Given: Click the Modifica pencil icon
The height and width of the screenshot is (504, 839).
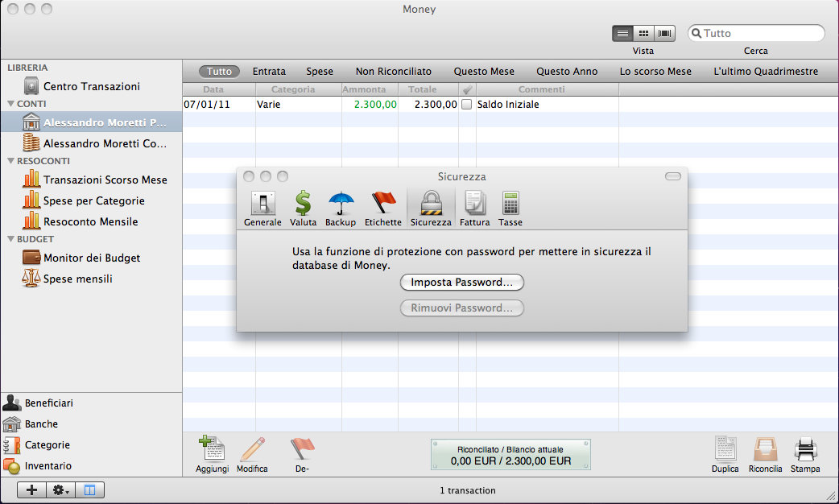Looking at the screenshot, I should pyautogui.click(x=252, y=454).
